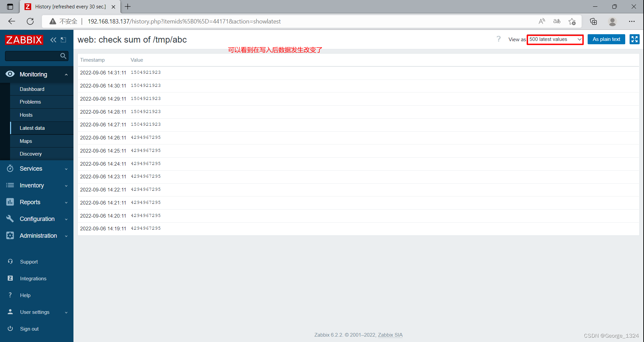Image resolution: width=644 pixels, height=342 pixels.
Task: Click the page help question mark
Action: pos(499,39)
